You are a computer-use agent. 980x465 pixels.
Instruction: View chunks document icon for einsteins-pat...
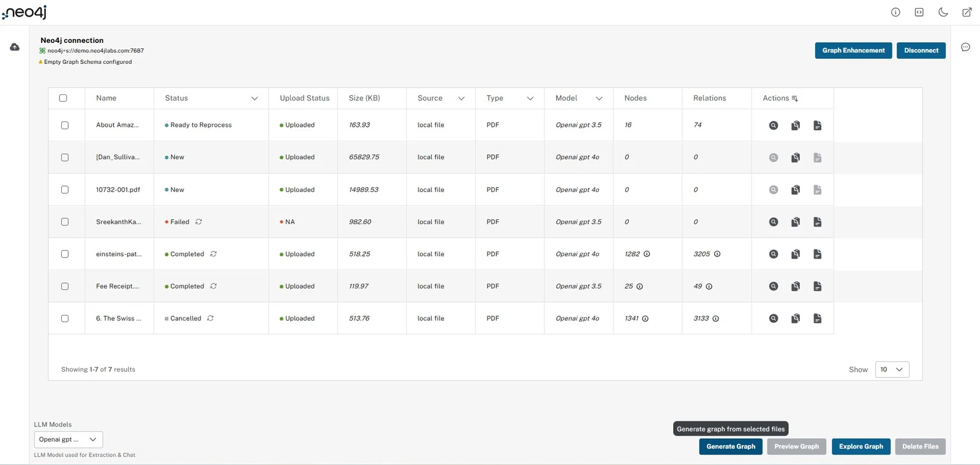point(817,254)
